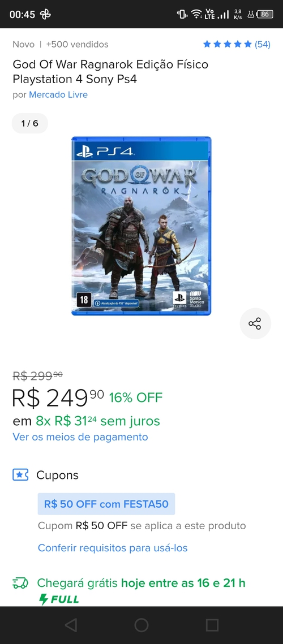Tap the 1 / 6 image counter

(x=29, y=123)
